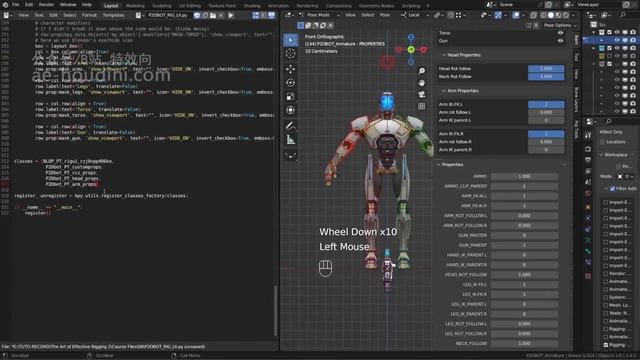Select rendered viewport shading mode icon
The image size is (640, 360).
click(x=566, y=15)
